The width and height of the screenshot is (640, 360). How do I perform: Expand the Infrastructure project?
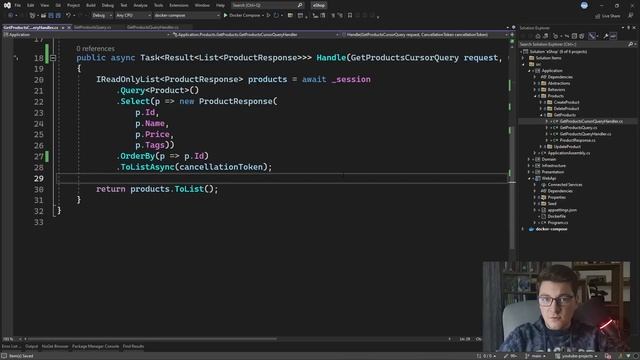click(x=529, y=166)
